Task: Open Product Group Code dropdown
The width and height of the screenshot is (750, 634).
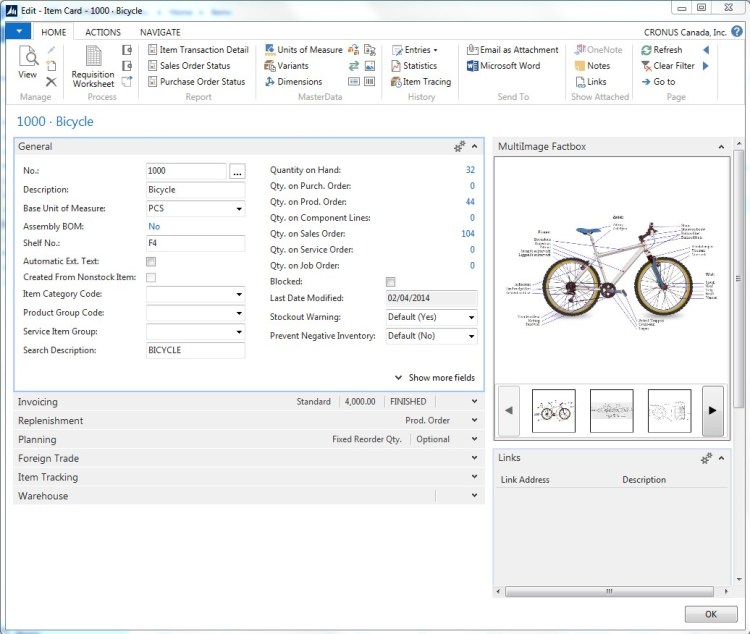Action: tap(239, 313)
